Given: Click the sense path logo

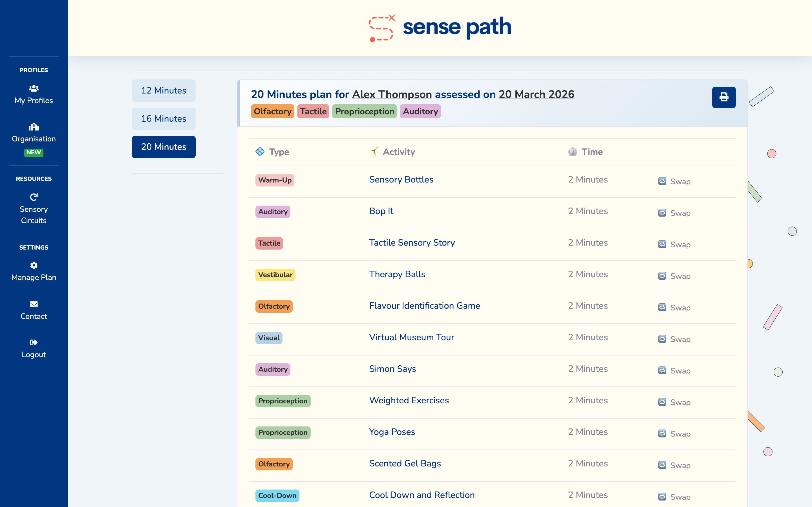Looking at the screenshot, I should click(x=440, y=28).
